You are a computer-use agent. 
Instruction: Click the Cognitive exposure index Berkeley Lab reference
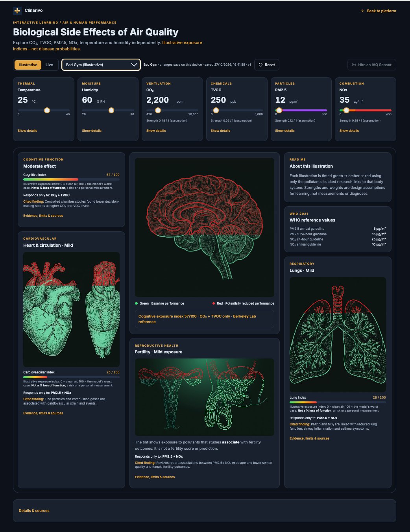click(x=205, y=319)
